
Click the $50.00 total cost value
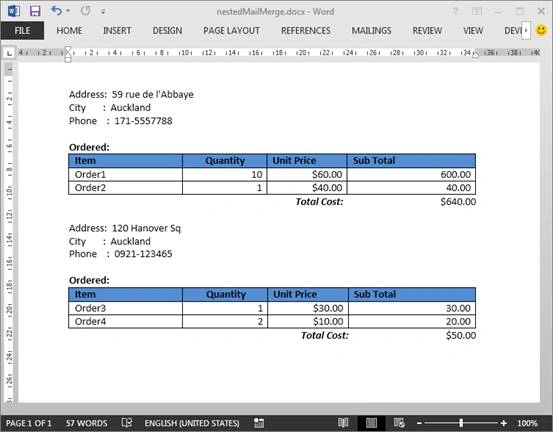[461, 335]
